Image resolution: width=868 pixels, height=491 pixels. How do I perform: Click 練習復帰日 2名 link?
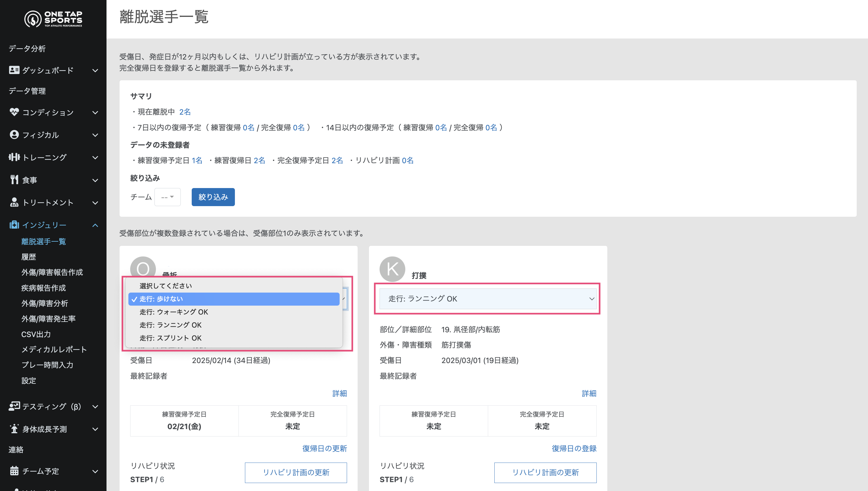tap(259, 160)
